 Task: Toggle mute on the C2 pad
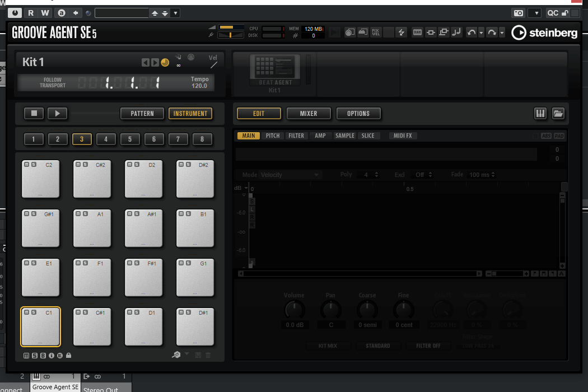pyautogui.click(x=27, y=165)
